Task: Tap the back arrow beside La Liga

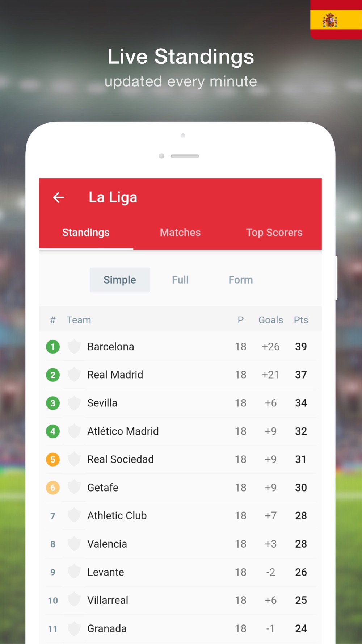Action: pos(58,197)
